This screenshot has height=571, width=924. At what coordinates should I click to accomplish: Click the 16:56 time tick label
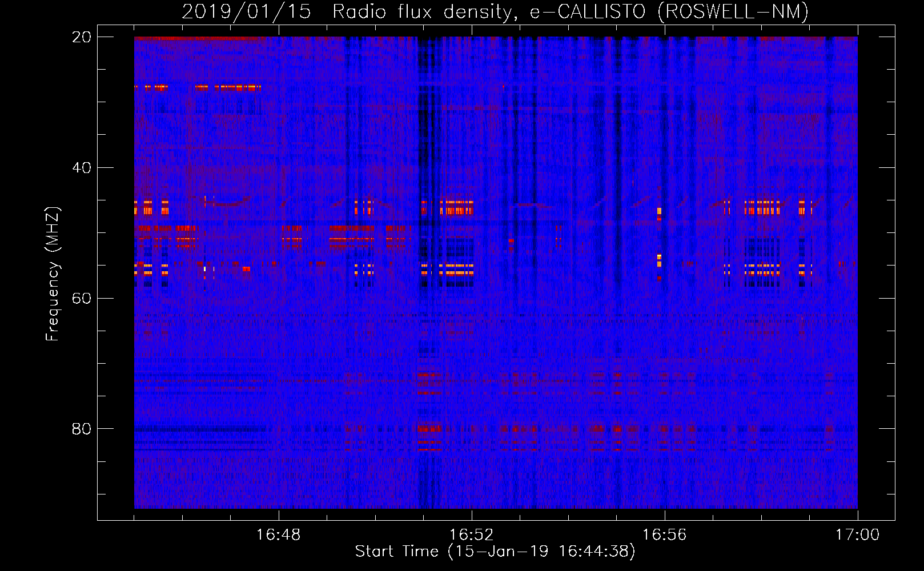664,535
